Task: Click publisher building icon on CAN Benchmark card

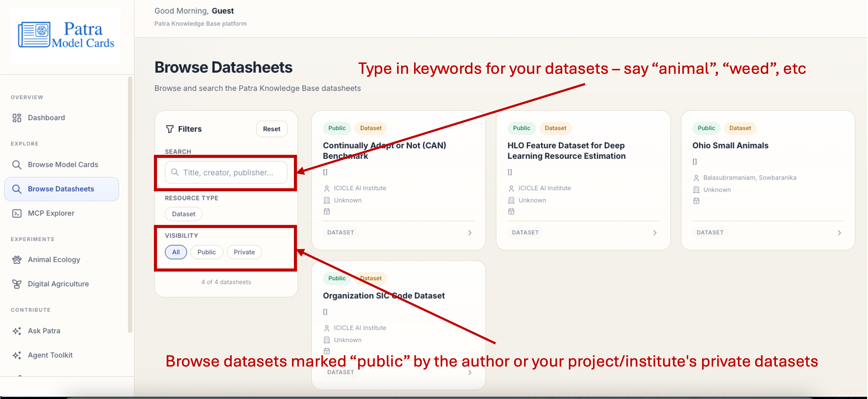Action: [327, 200]
